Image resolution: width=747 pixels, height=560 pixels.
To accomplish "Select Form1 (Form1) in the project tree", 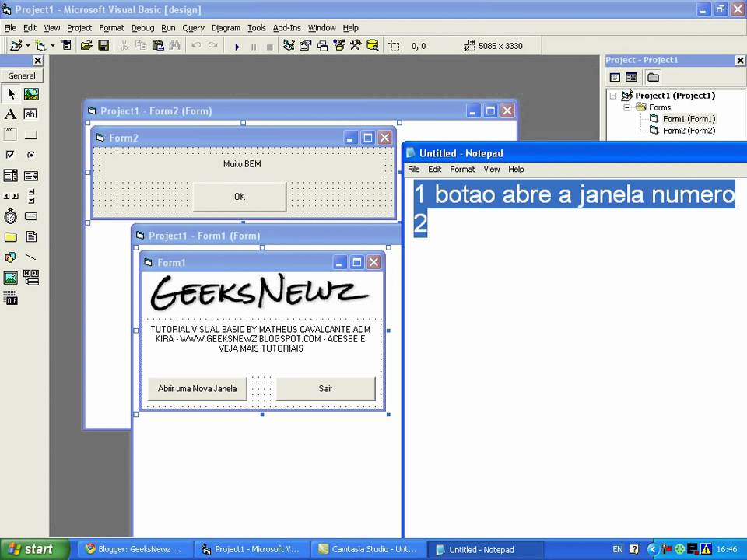I will click(689, 118).
